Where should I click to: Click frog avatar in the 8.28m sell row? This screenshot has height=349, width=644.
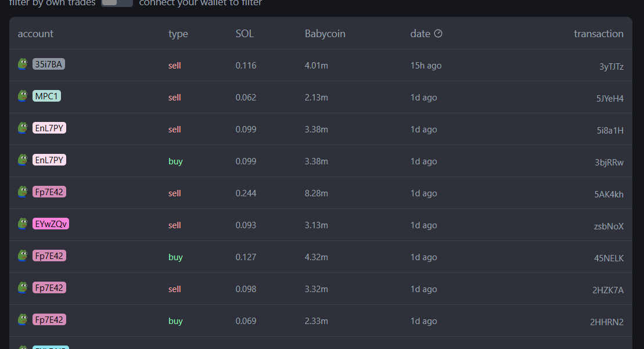pos(23,192)
